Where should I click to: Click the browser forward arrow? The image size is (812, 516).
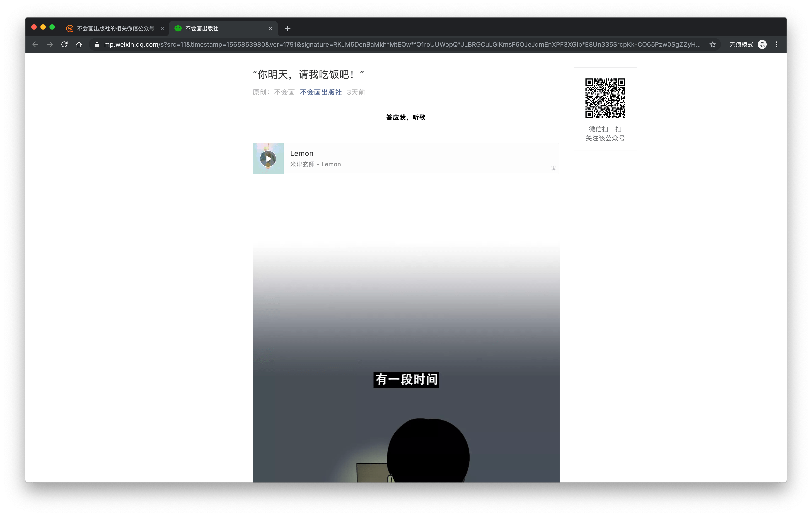[x=50, y=44]
